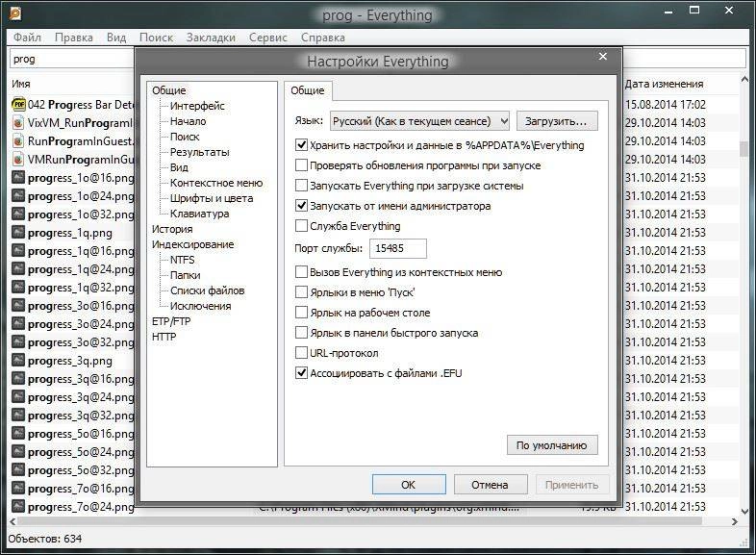Click image icon of progress_1q@24.png
The width and height of the screenshot is (756, 555).
coord(18,269)
